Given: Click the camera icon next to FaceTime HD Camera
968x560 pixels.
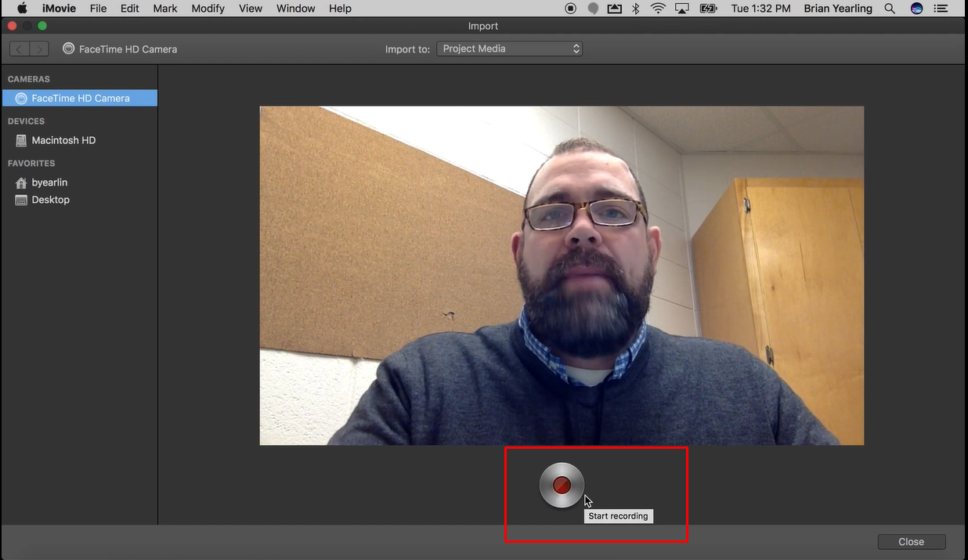Looking at the screenshot, I should click(x=68, y=48).
